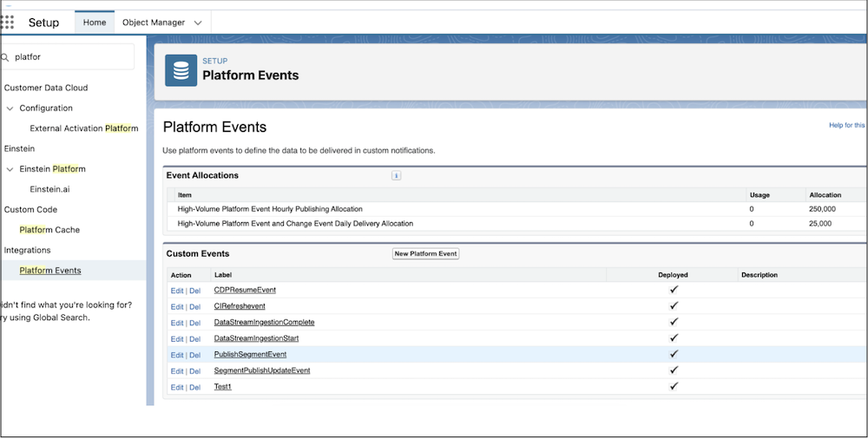
Task: Click Edit for SegmentPublishUpdateEvent
Action: tap(176, 371)
